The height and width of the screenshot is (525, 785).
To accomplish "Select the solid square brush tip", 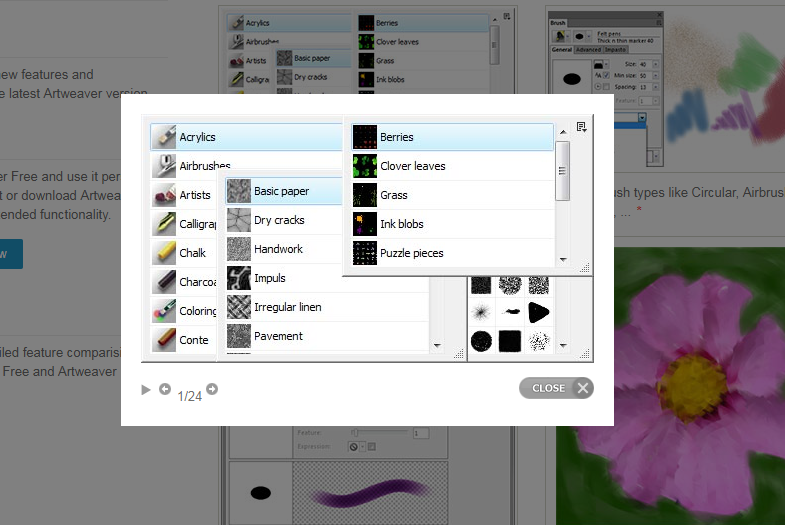I will click(x=510, y=341).
